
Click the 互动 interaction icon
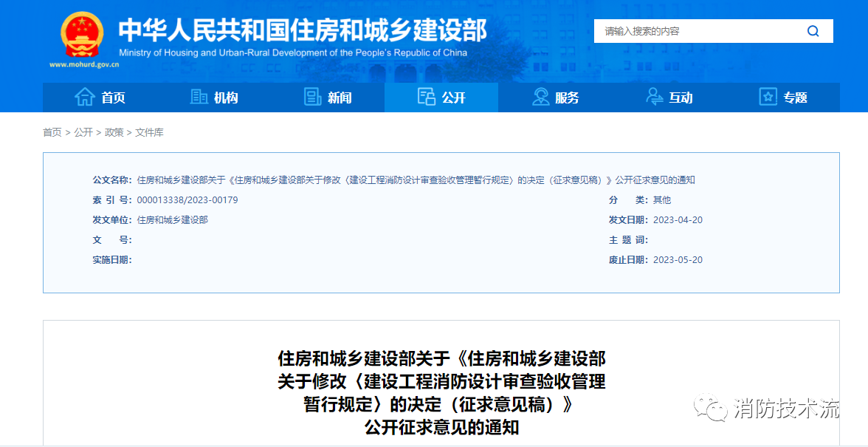coord(654,97)
